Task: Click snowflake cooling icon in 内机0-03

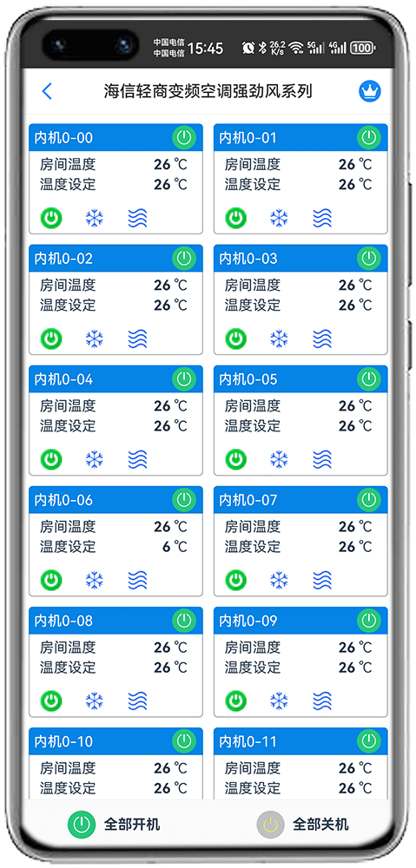Action: 279,339
